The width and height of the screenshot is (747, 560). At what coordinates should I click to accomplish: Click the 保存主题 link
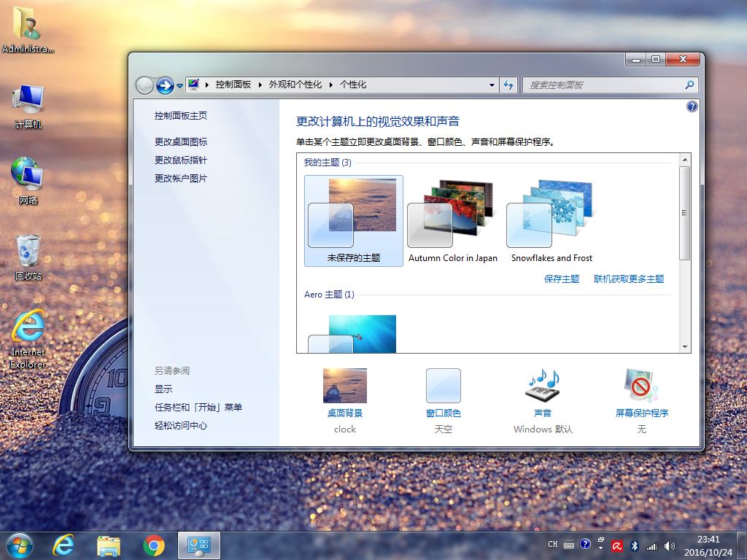click(x=562, y=279)
